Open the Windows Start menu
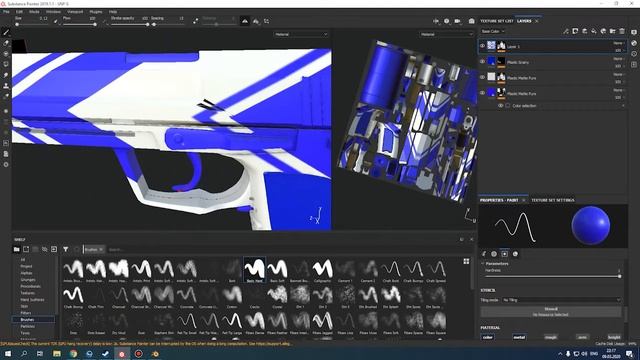The height and width of the screenshot is (360, 640). pos(8,353)
